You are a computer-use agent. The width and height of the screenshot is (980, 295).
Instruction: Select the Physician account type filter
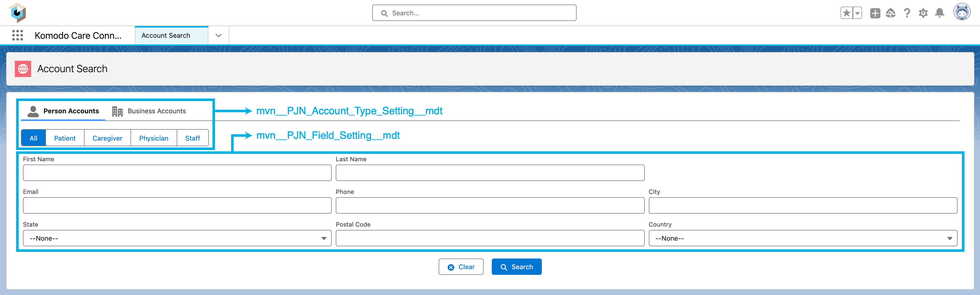click(x=154, y=138)
